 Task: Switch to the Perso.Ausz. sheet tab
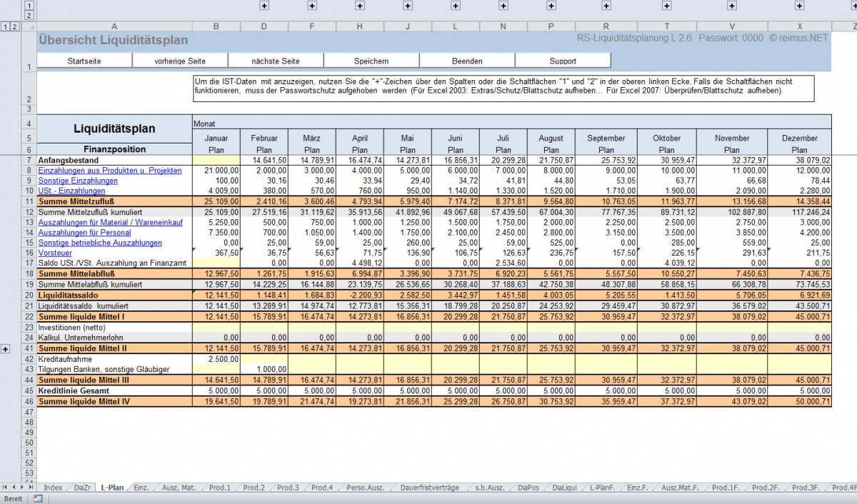365,488
